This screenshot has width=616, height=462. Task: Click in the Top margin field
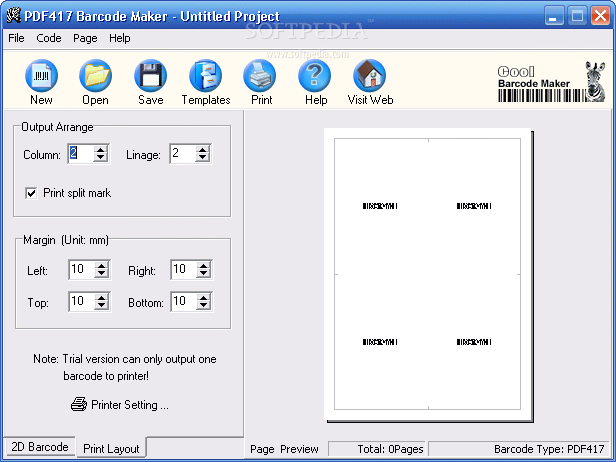tap(82, 302)
